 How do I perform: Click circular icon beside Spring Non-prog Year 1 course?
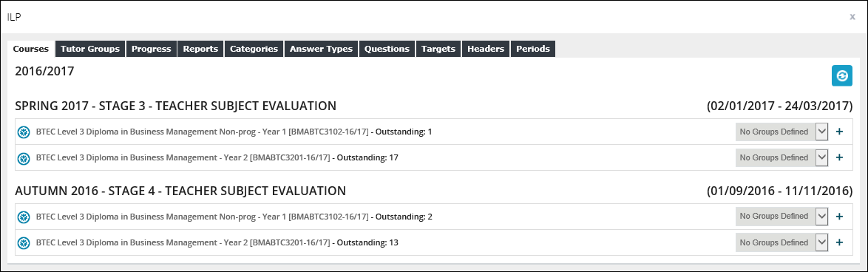point(23,132)
